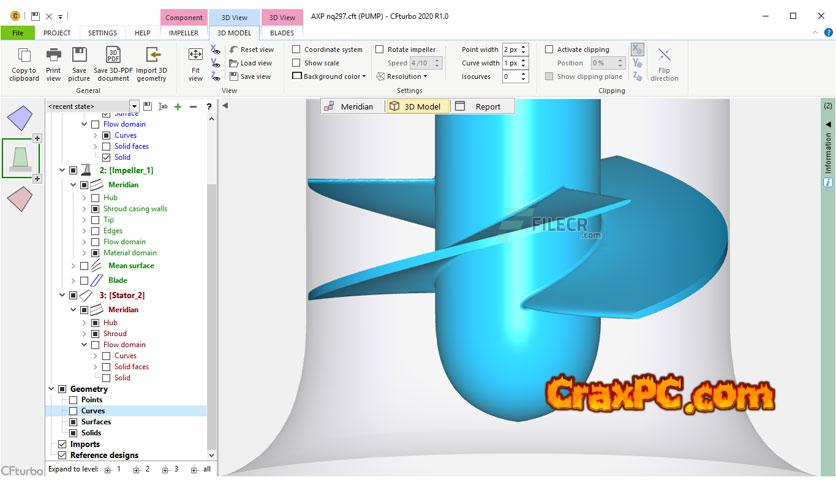Toggle Geometry Curves checkbox

coord(73,410)
